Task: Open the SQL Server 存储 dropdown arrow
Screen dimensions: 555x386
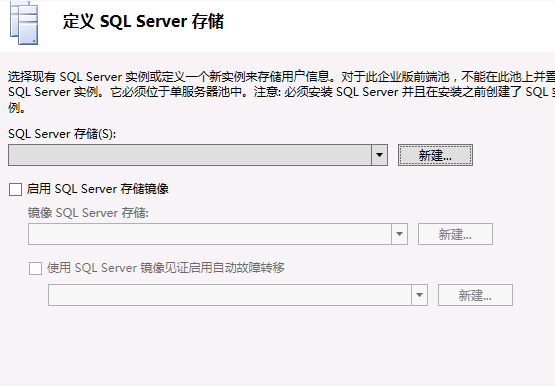Action: click(379, 155)
